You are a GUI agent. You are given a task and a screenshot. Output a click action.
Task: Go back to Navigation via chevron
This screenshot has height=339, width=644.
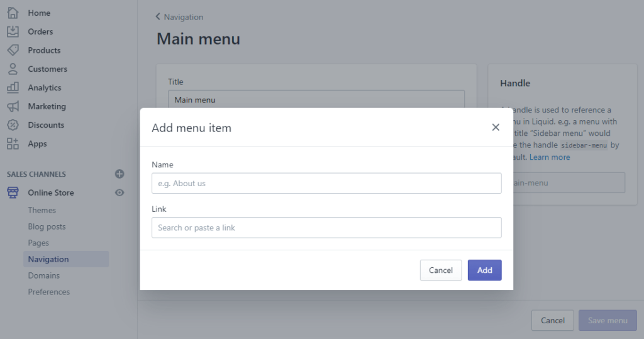point(158,17)
